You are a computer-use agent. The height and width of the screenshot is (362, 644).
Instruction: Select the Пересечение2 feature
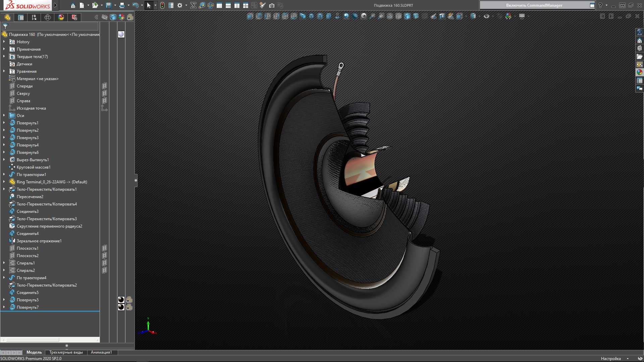30,197
